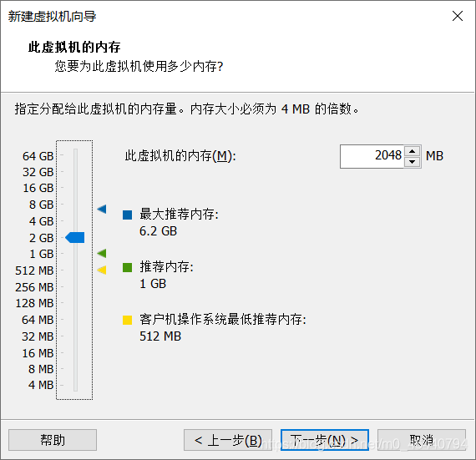This screenshot has height=460, width=476.
Task: Click the blue square legend for 最大推荐内存
Action: [127, 215]
